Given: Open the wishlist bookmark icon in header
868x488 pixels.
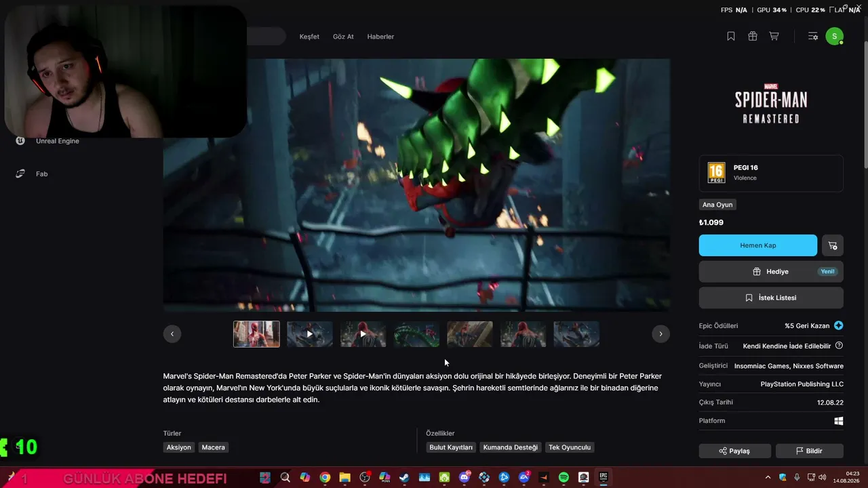Looking at the screenshot, I should (731, 37).
